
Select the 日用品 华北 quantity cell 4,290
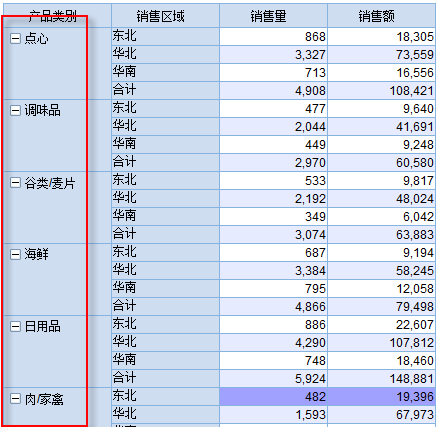click(x=273, y=342)
